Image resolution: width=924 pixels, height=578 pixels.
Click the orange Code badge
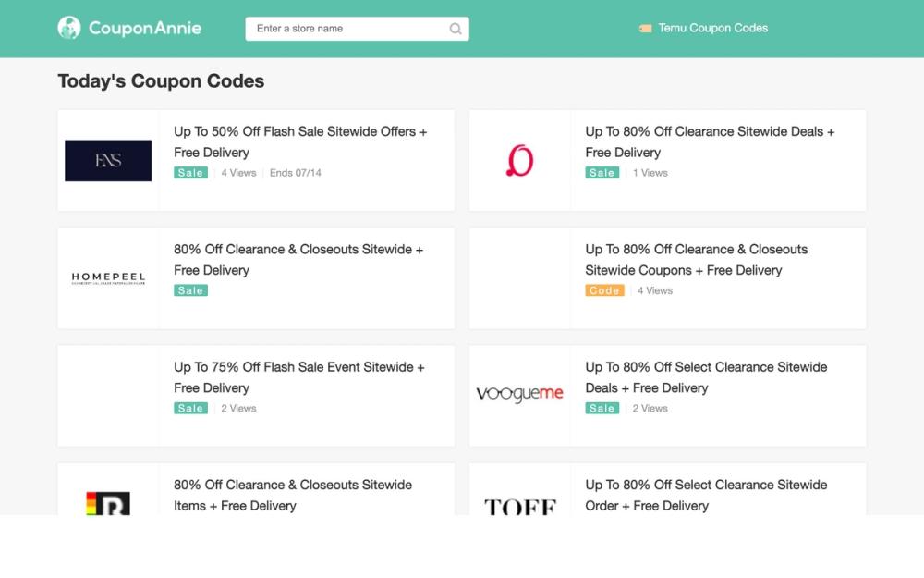click(x=604, y=290)
